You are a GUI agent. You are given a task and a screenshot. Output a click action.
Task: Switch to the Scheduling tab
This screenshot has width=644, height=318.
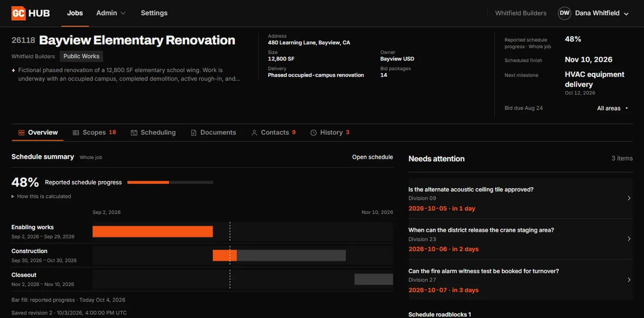pyautogui.click(x=153, y=132)
